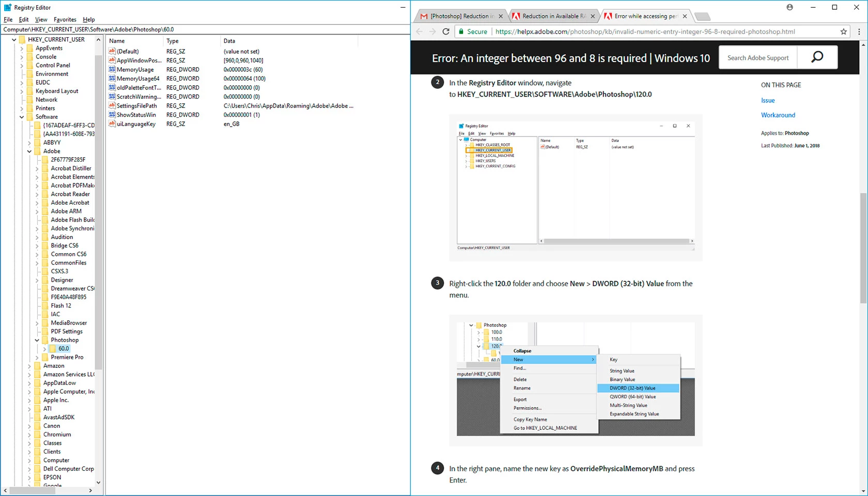868x496 pixels.
Task: Click the Chrome profile avatar icon
Action: [x=789, y=7]
